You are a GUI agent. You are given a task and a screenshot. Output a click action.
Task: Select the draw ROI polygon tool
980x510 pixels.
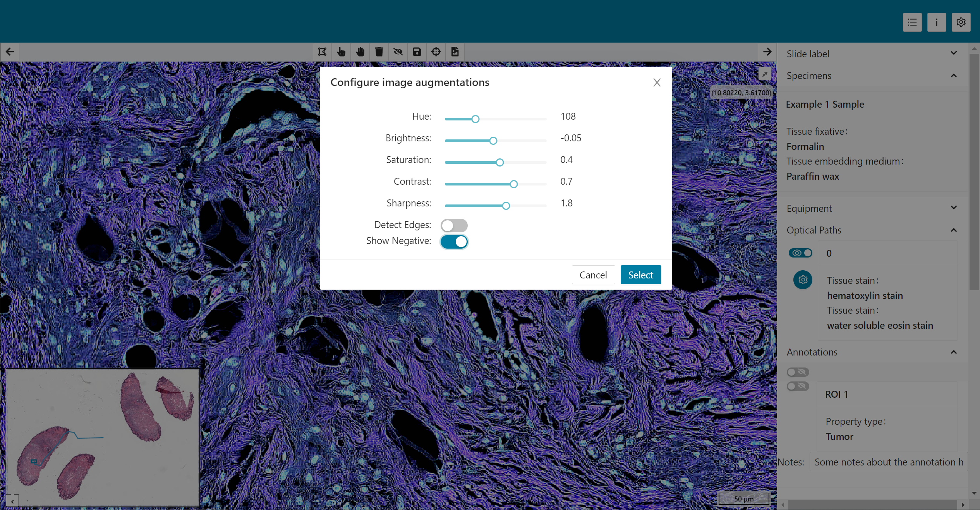322,52
